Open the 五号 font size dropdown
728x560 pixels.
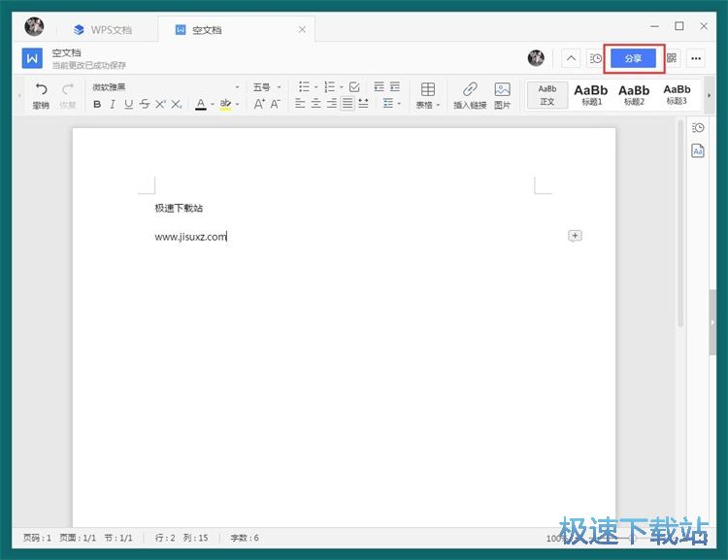267,86
